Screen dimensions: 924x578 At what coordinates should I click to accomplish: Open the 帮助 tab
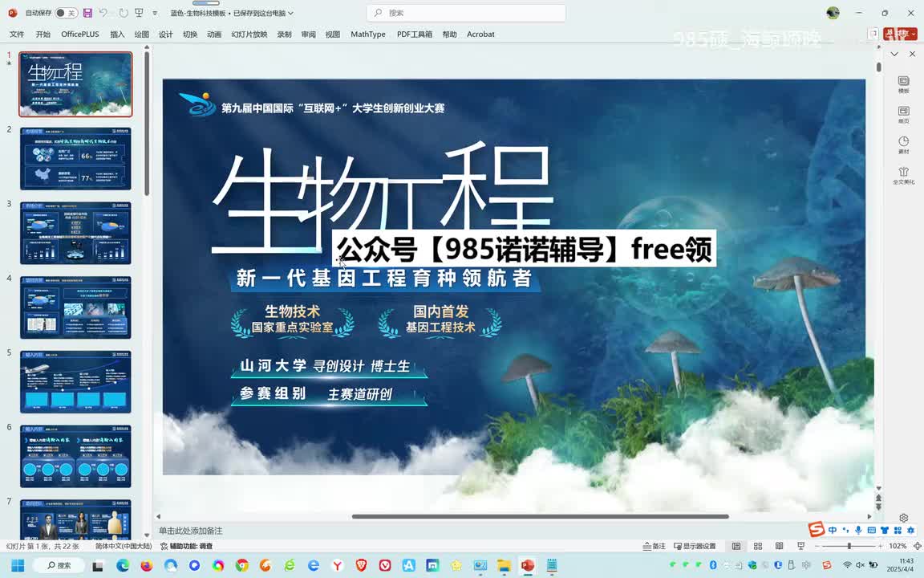450,35
